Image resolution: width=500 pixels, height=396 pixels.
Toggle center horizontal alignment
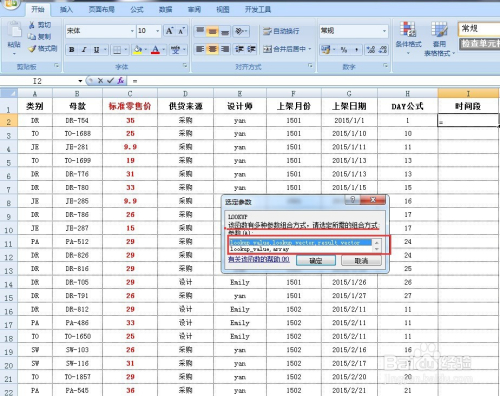pyautogui.click(x=212, y=49)
